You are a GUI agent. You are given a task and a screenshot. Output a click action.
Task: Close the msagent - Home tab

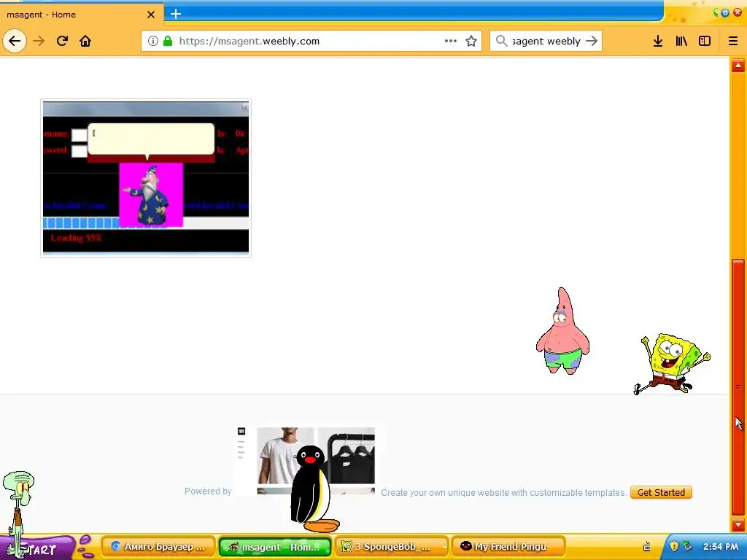[151, 15]
